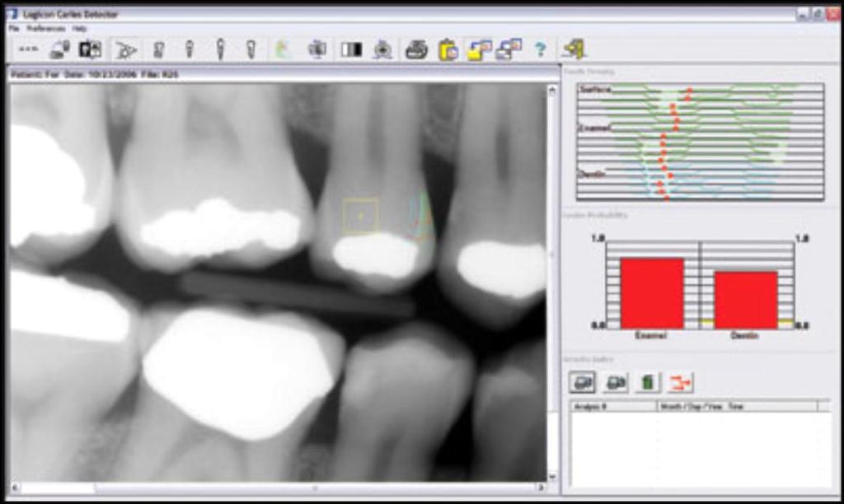Click the red lines analysis index button
Viewport: 844px width, 504px height.
click(680, 382)
